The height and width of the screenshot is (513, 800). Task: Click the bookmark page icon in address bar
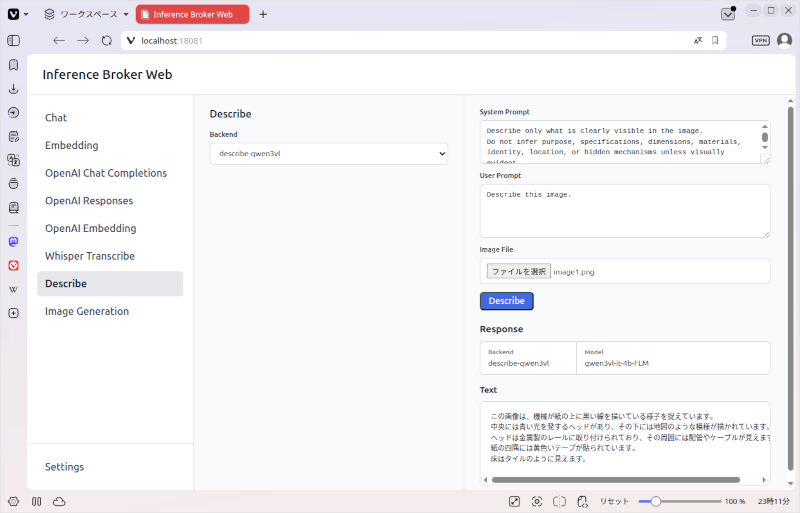coord(715,40)
